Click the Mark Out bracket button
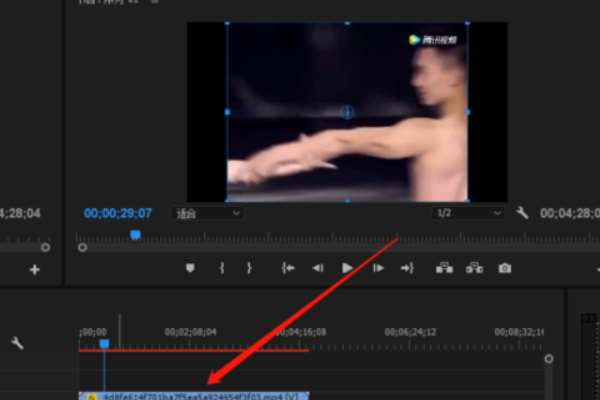Screen dimensions: 600x400 (x=249, y=268)
